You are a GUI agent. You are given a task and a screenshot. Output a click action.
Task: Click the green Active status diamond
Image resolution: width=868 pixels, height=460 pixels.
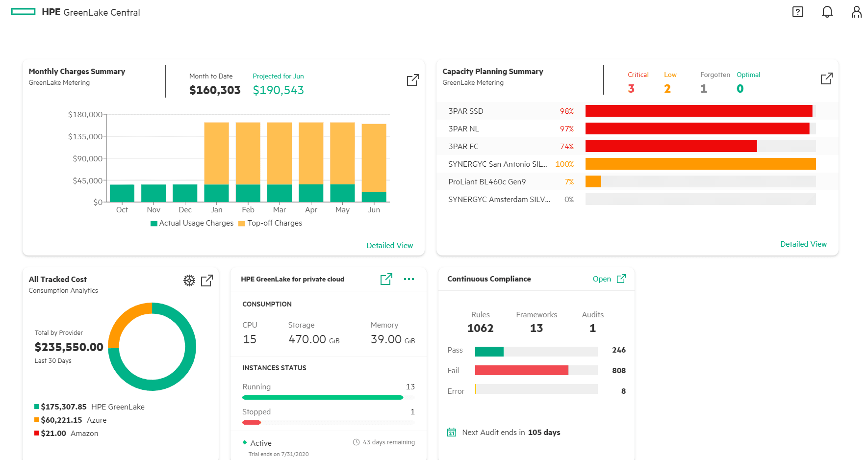pos(245,442)
